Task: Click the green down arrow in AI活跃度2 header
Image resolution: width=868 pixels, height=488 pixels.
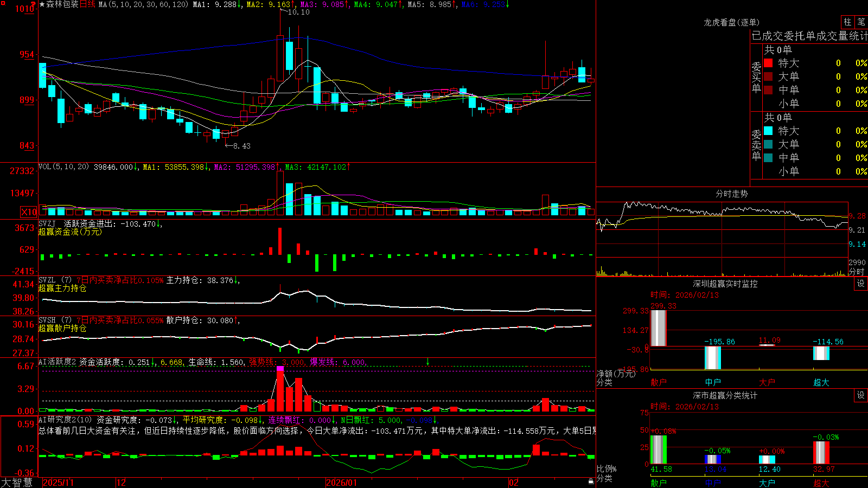Action: pos(427,362)
